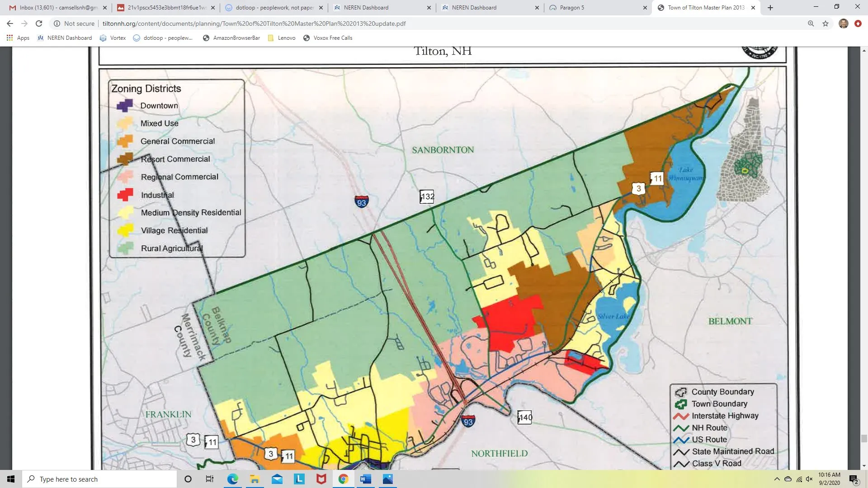
Task: Bookmark this page with the star icon
Action: pyautogui.click(x=826, y=23)
